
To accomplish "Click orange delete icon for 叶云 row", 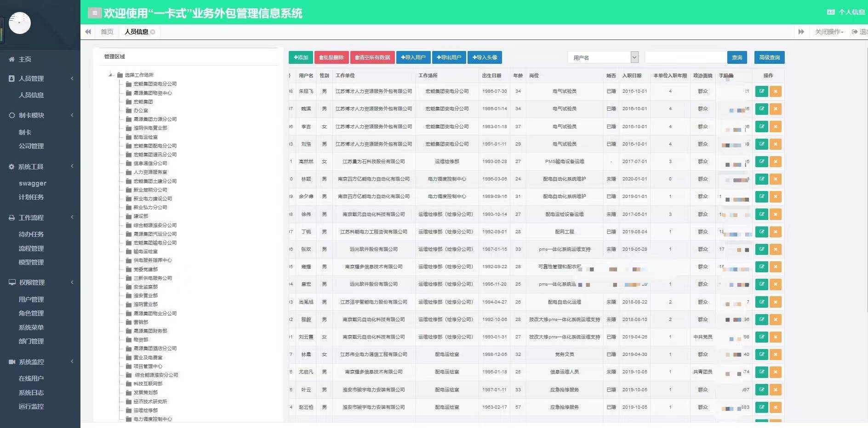I will pos(775,390).
